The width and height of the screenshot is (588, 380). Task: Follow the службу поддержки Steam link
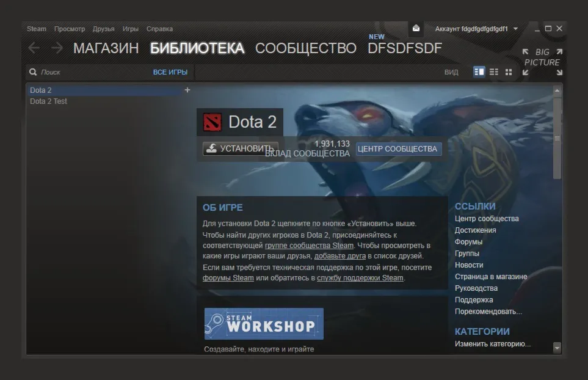[x=360, y=278]
